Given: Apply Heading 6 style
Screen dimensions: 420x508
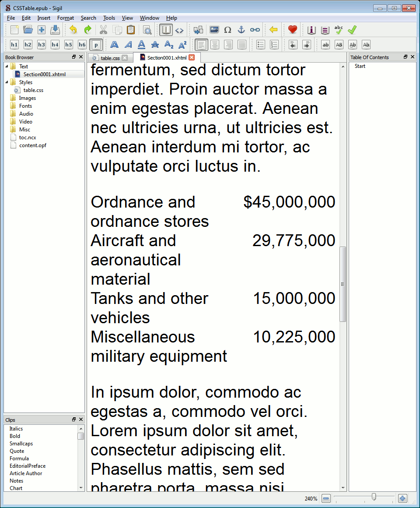Looking at the screenshot, I should (x=82, y=45).
